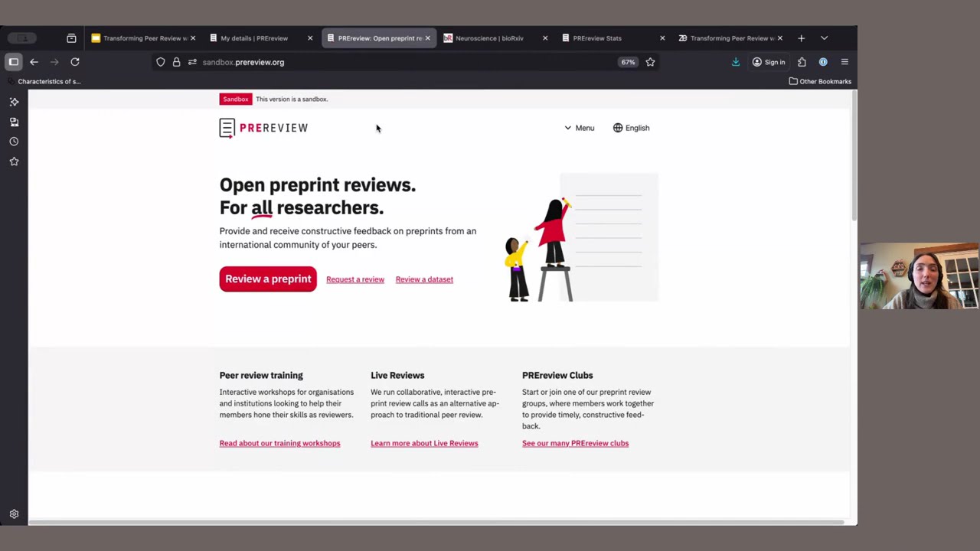This screenshot has height=551, width=980.
Task: Open the synced tabs sidebar icon
Action: coord(14,122)
